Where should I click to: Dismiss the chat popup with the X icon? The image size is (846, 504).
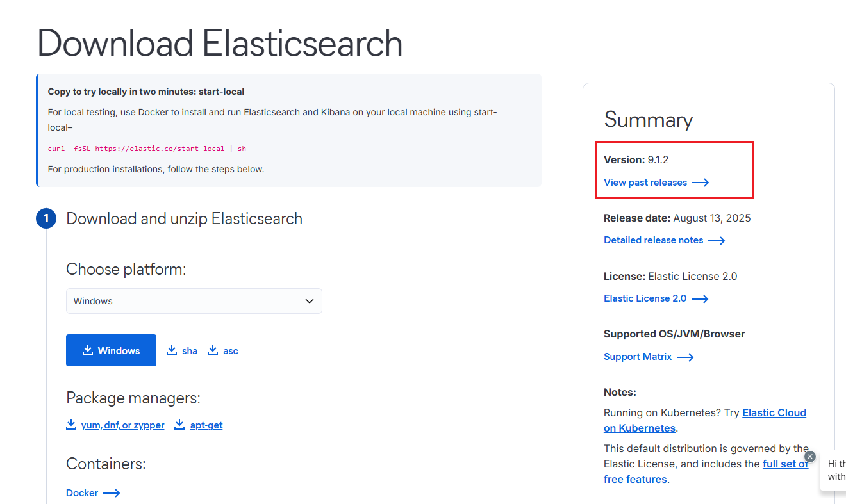pos(810,457)
